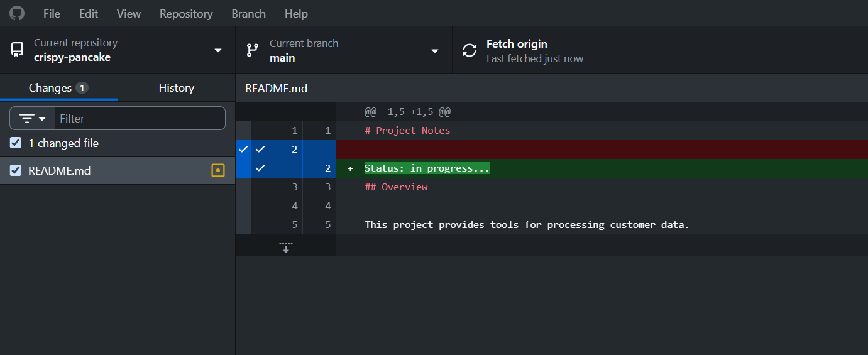The height and width of the screenshot is (355, 868).
Task: Open the Current branch dropdown arrow
Action: [x=435, y=50]
